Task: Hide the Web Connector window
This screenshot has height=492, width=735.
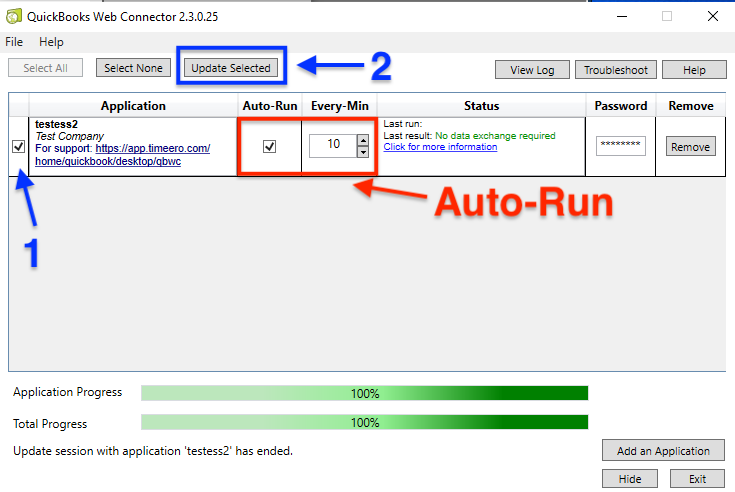Action: [x=630, y=479]
